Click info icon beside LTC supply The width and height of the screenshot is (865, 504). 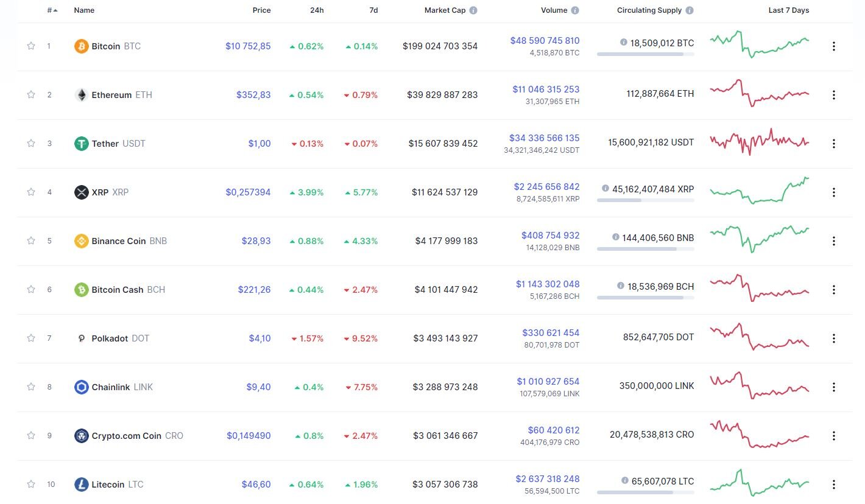pos(624,480)
